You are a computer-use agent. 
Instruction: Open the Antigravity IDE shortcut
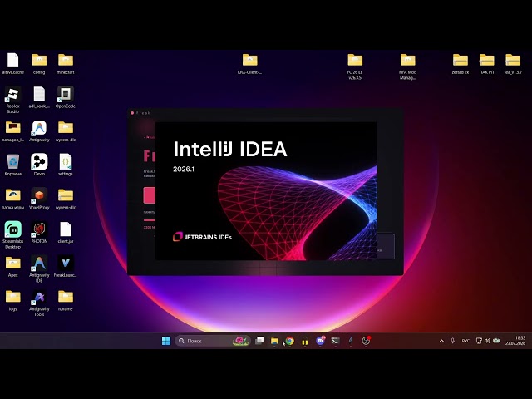39,268
